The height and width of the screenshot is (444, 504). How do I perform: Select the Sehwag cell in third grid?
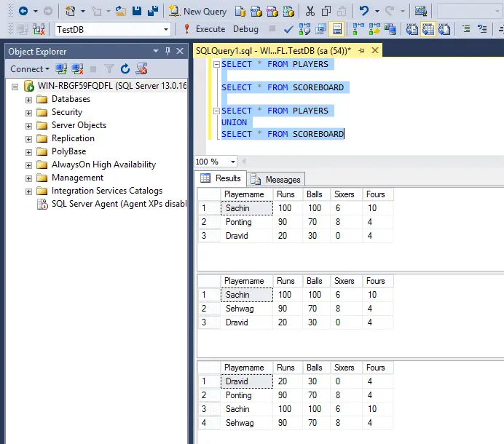point(246,423)
